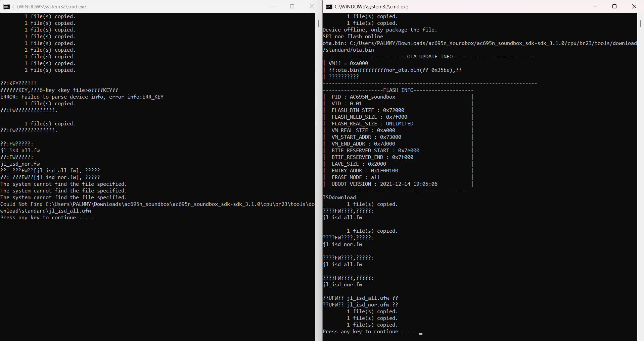Close the left cmd window showing ERR_KEY
644x341 pixels.
312,6
